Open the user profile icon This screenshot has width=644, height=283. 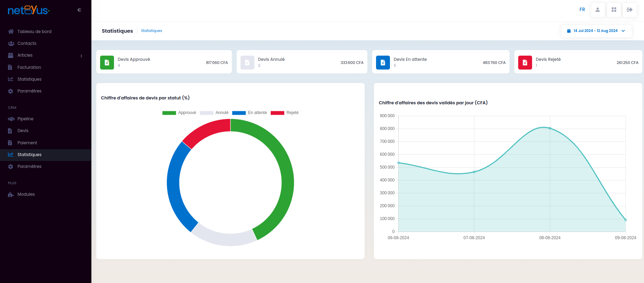click(x=598, y=10)
